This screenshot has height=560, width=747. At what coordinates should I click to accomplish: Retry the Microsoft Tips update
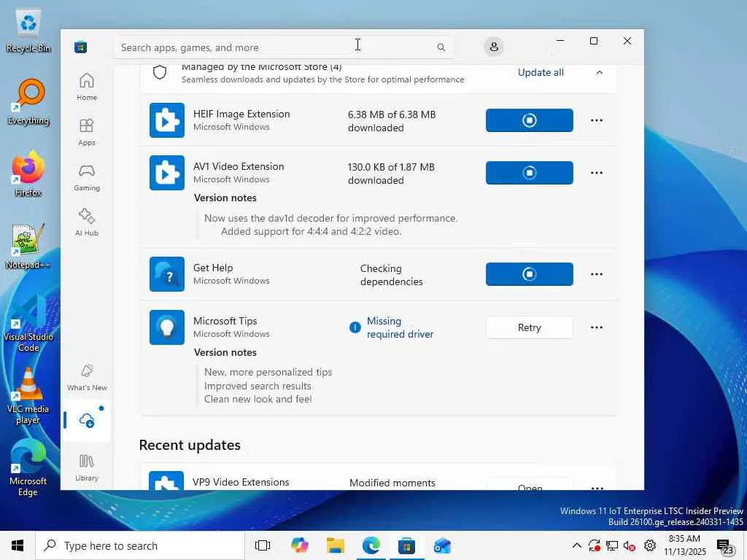(x=530, y=327)
